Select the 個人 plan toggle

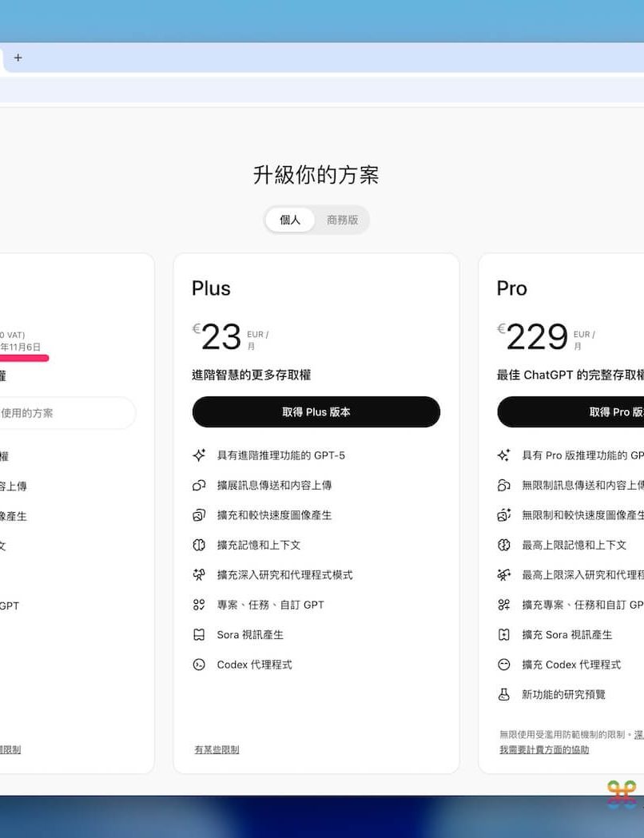[290, 220]
